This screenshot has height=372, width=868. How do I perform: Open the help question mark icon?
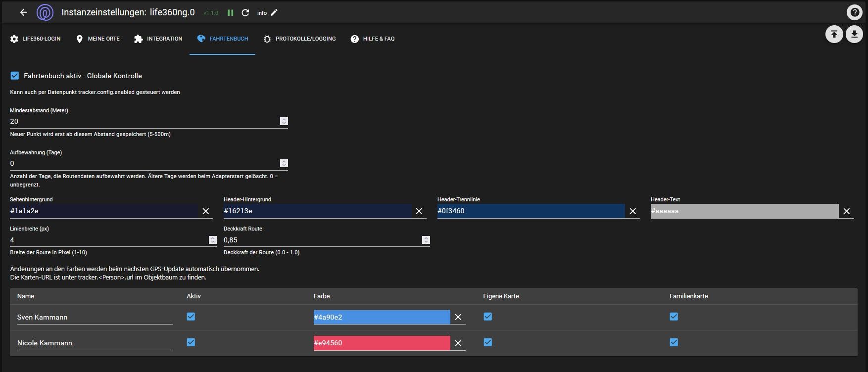point(854,13)
